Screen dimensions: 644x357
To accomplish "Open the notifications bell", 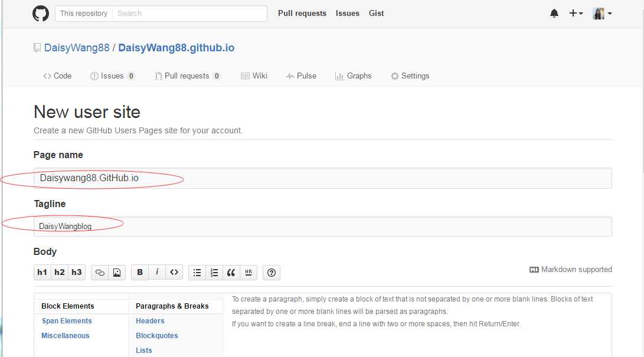I will tap(554, 14).
